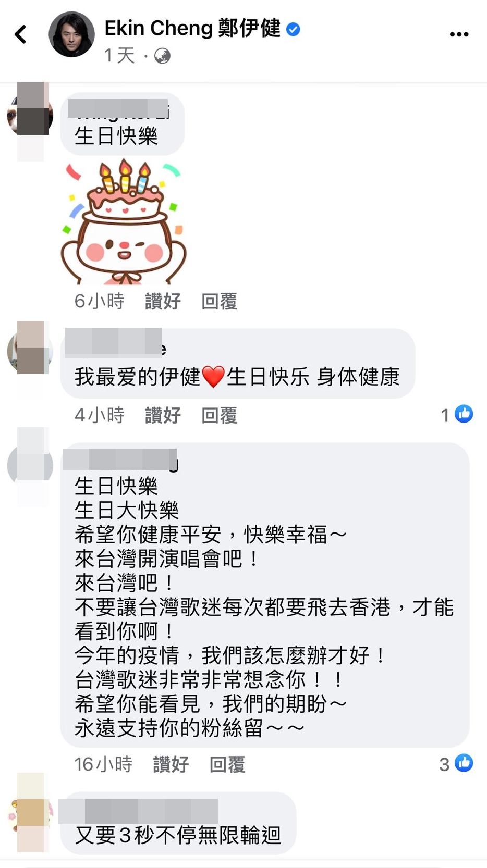Open the Ekin Cheng 鄭伊健 page name
Image resolution: width=487 pixels, height=868 pixels.
coord(192,29)
